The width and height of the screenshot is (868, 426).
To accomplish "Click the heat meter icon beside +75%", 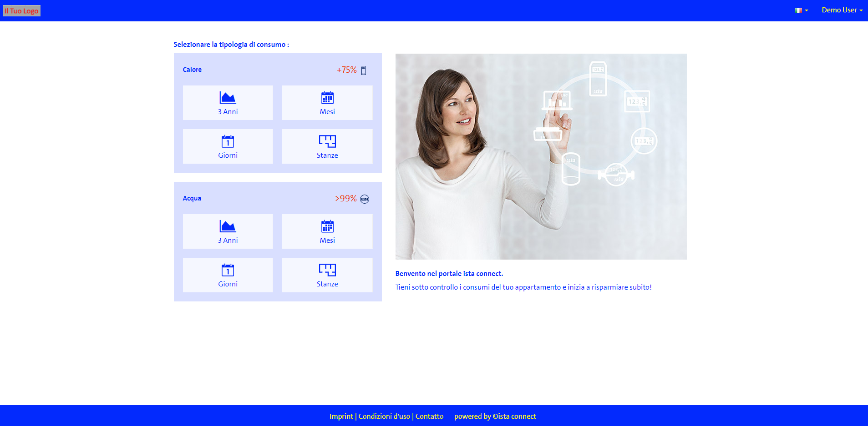I will (x=364, y=70).
